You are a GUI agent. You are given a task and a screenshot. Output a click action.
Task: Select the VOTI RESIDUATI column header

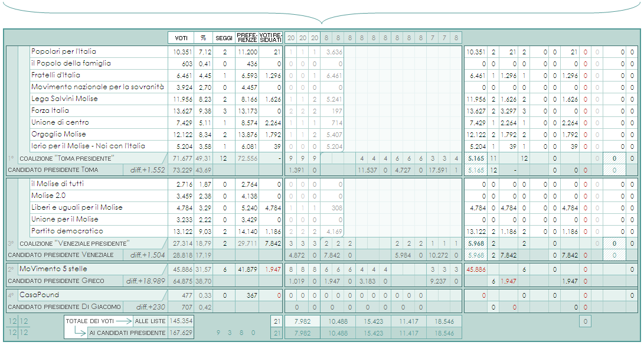tap(271, 38)
